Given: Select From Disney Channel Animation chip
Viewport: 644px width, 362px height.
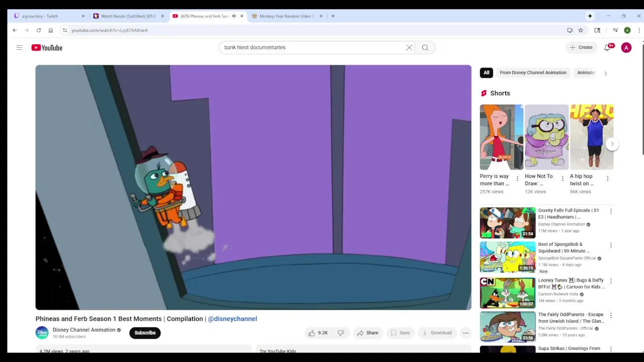Looking at the screenshot, I should (533, 72).
